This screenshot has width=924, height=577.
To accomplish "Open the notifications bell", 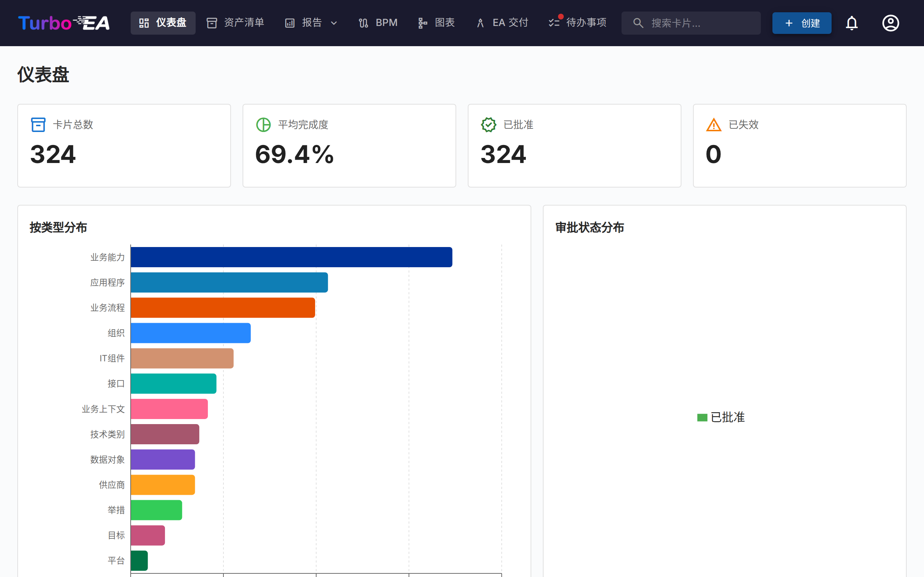I will click(851, 23).
